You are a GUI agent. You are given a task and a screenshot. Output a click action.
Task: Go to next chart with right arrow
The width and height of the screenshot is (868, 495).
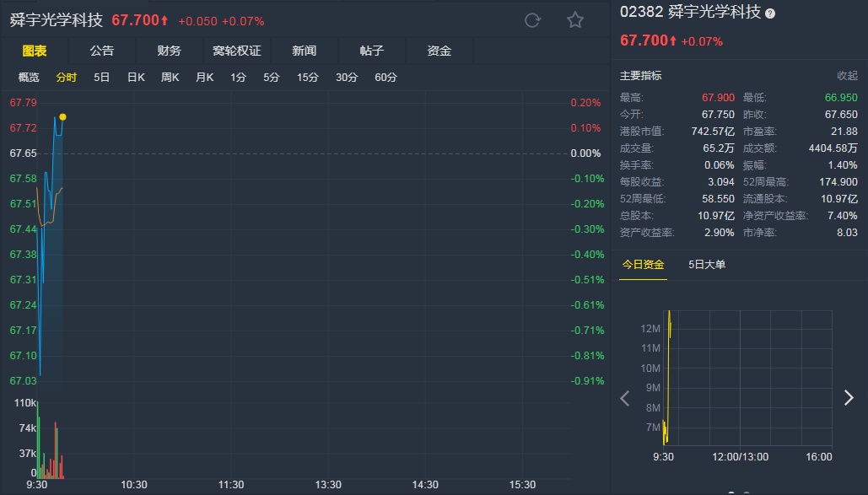849,398
